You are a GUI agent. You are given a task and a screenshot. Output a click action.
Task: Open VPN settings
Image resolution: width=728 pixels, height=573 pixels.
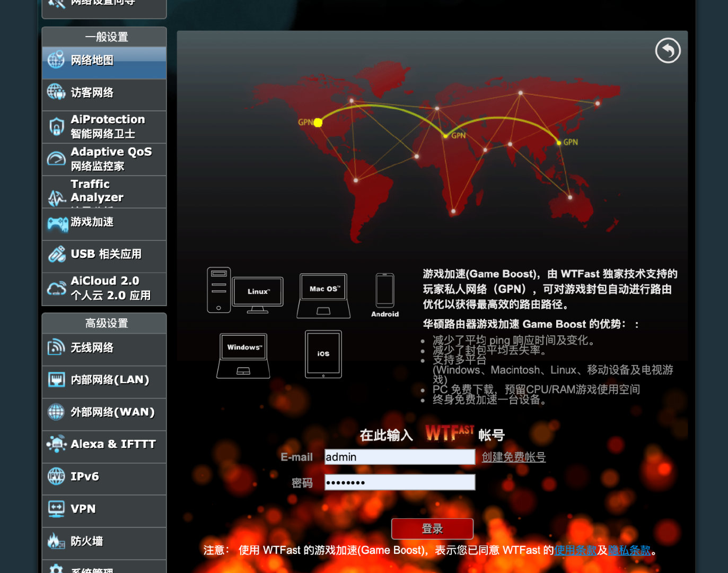104,511
